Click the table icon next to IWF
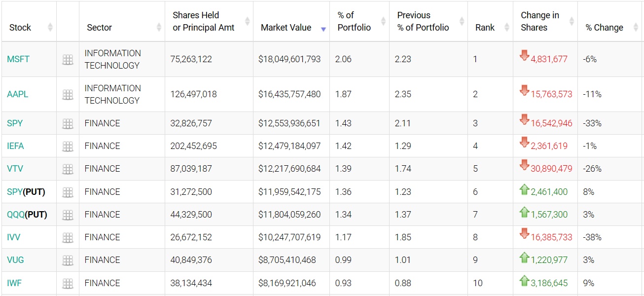The image size is (644, 296). point(68,284)
